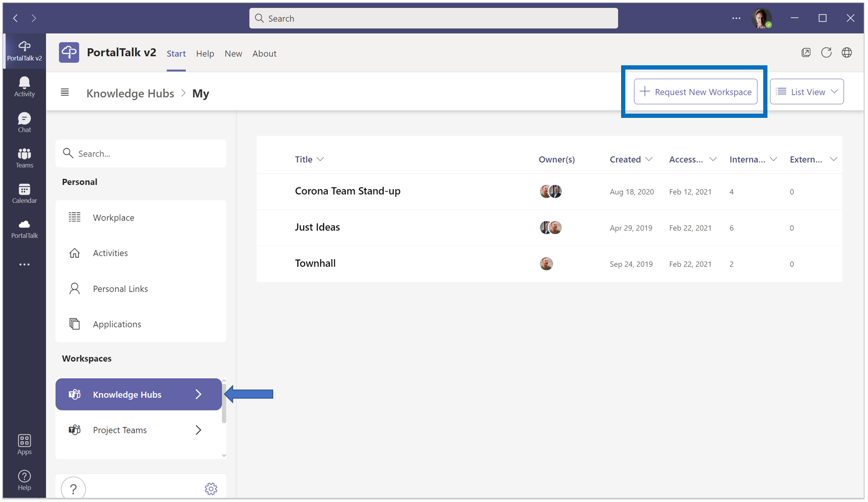
Task: Sort by the Created column
Action: 631,159
